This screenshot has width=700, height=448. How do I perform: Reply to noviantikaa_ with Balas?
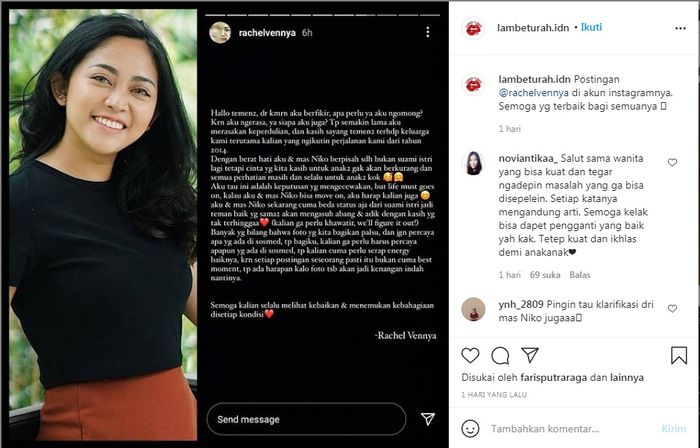(579, 275)
